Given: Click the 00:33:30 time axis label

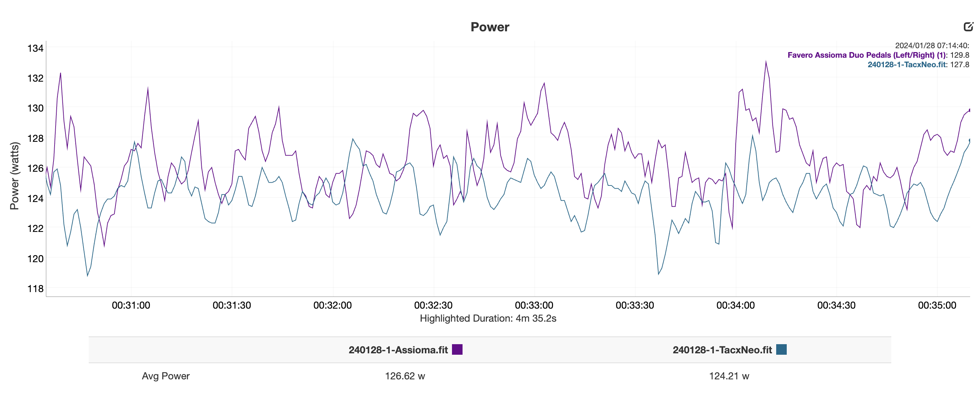Looking at the screenshot, I should tap(635, 305).
